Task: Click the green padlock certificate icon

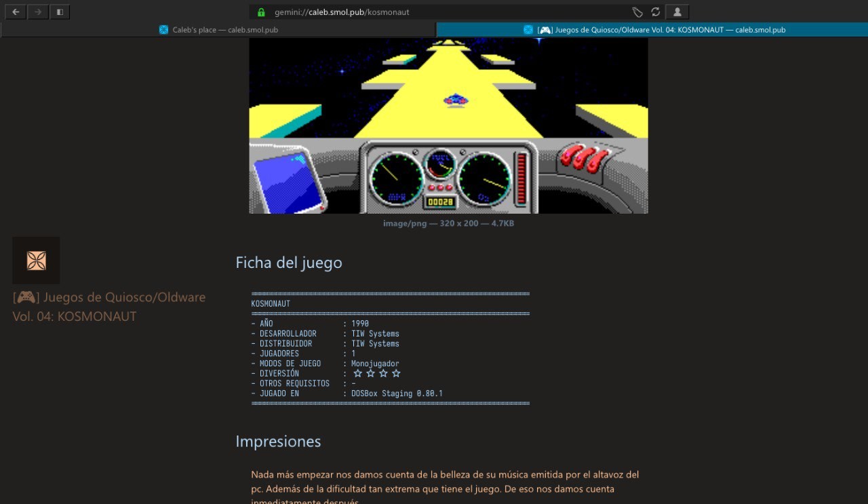Action: coord(260,12)
